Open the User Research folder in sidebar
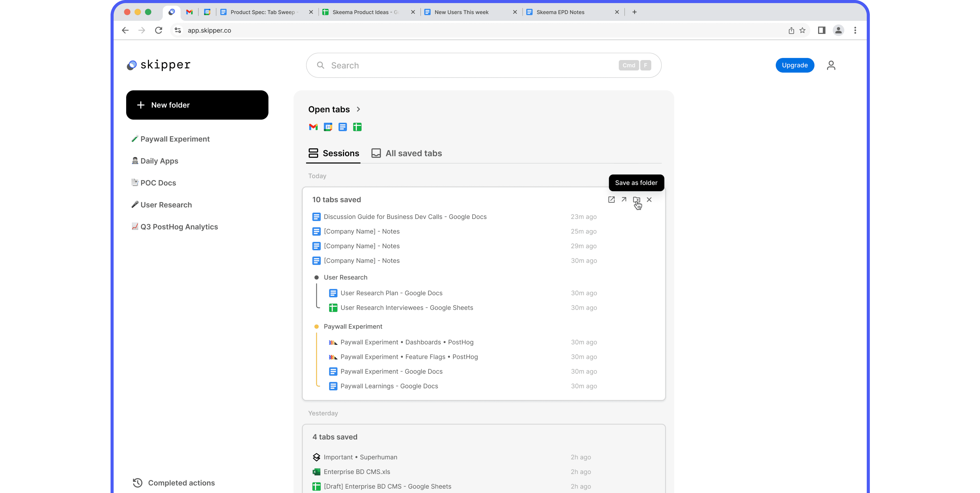 point(162,205)
